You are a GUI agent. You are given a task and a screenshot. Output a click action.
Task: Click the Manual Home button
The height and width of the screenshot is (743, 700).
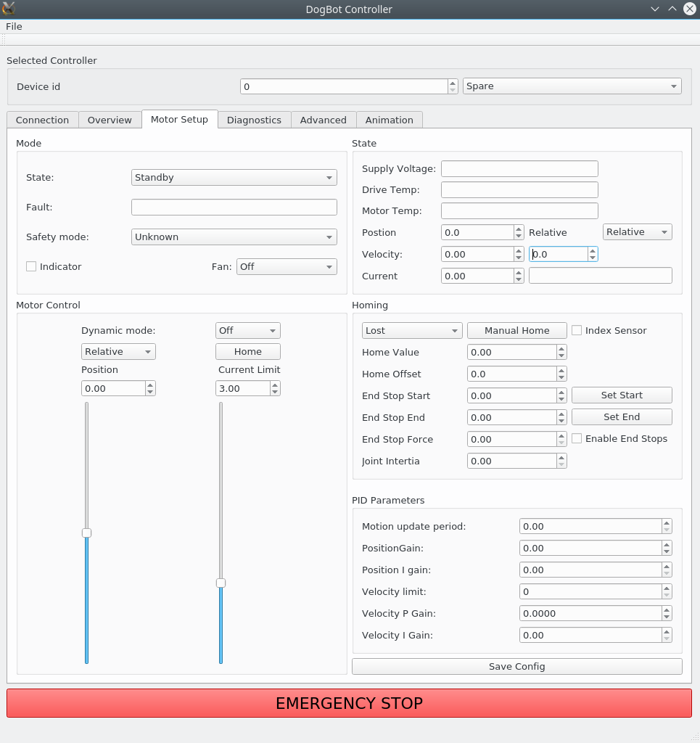[x=516, y=331]
